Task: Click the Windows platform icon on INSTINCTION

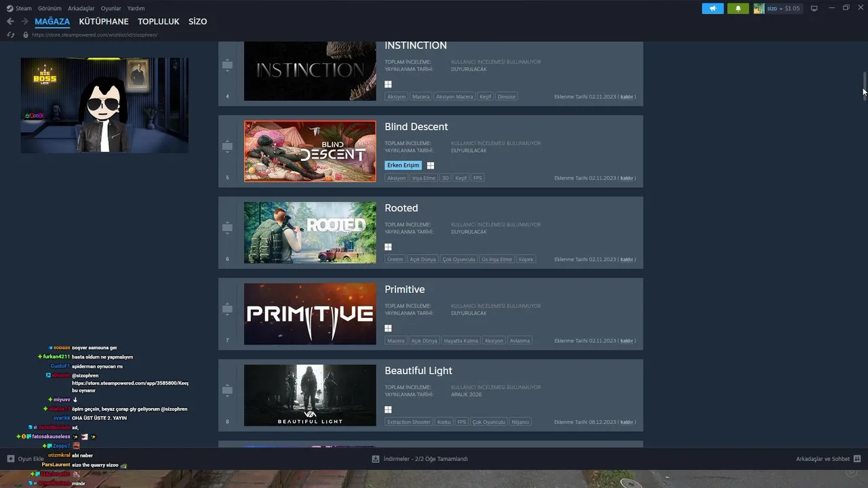Action: (x=389, y=85)
